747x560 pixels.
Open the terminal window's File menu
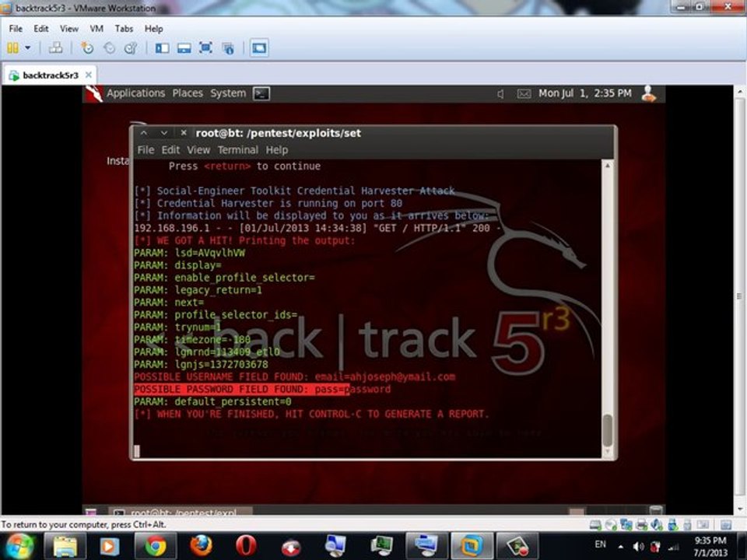pos(146,150)
